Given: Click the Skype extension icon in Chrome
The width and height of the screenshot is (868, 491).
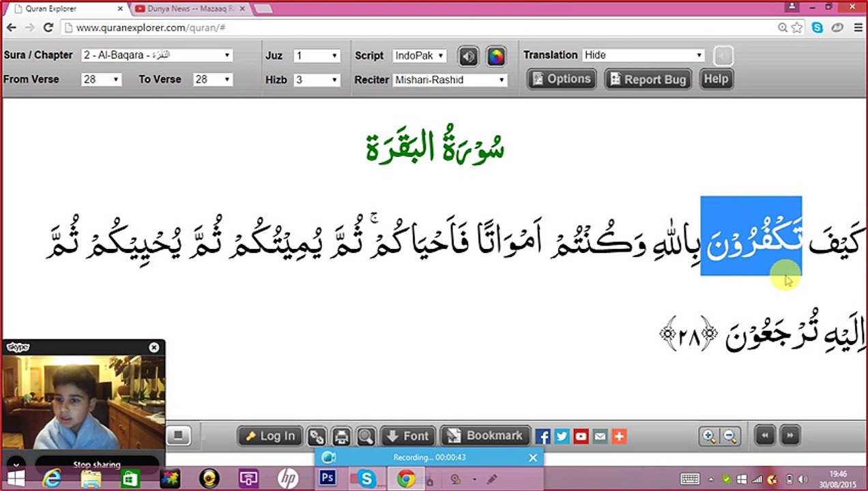Looking at the screenshot, I should [x=817, y=28].
